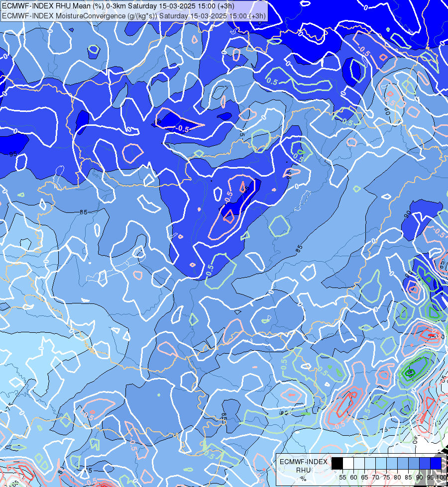Click the legend value label 60
The width and height of the screenshot is (448, 487).
pyautogui.click(x=353, y=478)
